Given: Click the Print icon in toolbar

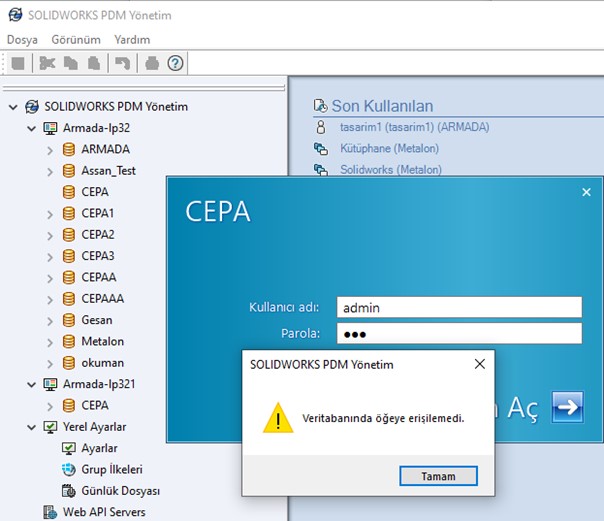Looking at the screenshot, I should 151,63.
